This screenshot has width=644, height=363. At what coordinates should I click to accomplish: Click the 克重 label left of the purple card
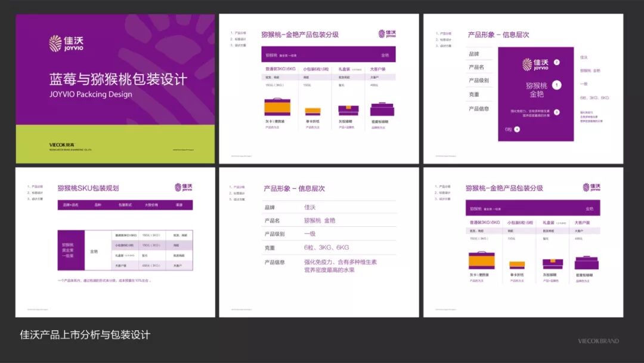[x=474, y=94]
